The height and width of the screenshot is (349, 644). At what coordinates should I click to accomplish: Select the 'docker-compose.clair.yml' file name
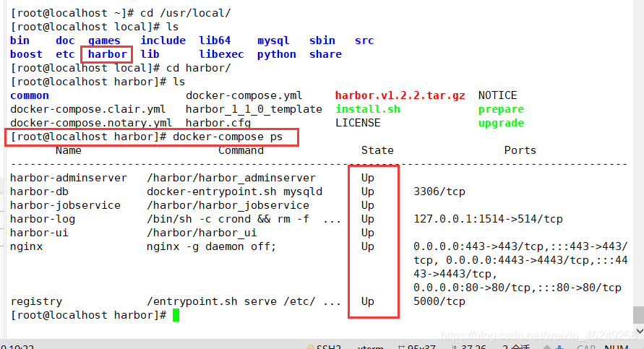[x=88, y=109]
